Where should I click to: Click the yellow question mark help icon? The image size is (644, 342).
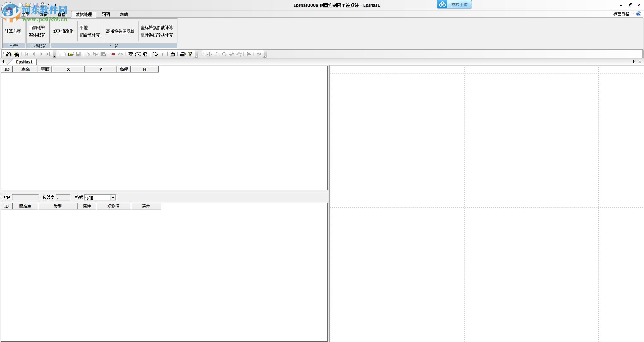click(x=190, y=54)
